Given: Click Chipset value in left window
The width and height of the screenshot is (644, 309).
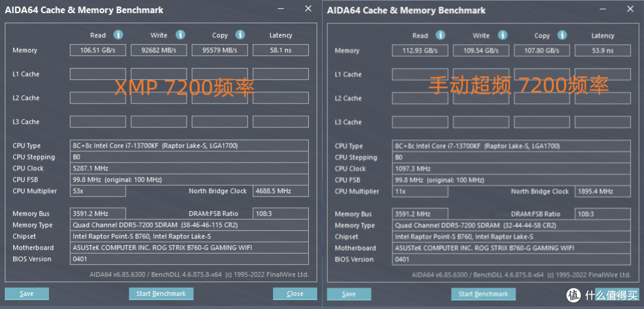Looking at the screenshot, I should pyautogui.click(x=190, y=236).
